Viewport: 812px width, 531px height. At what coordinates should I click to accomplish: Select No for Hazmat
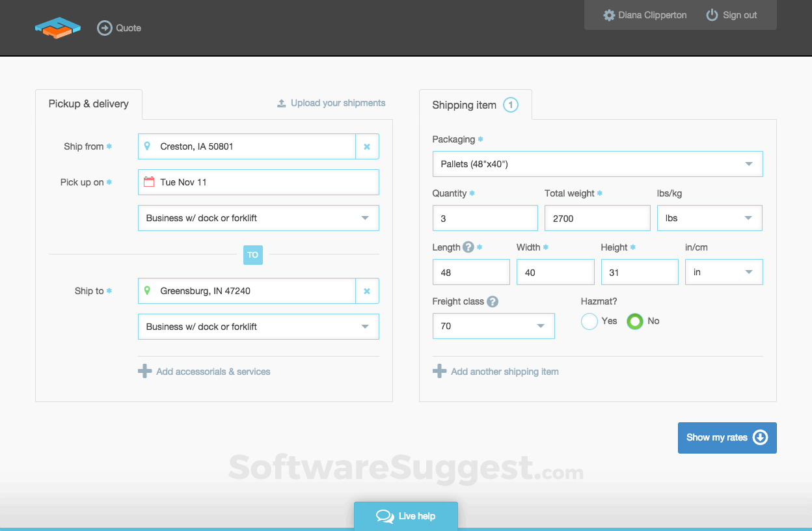coord(634,321)
